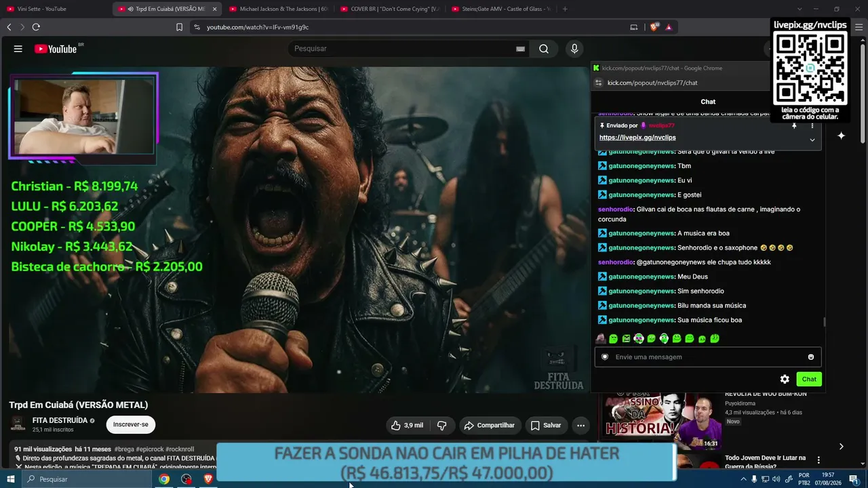Start voice search with microphone icon
Screen dimensions: 868x488
pyautogui.click(x=574, y=49)
